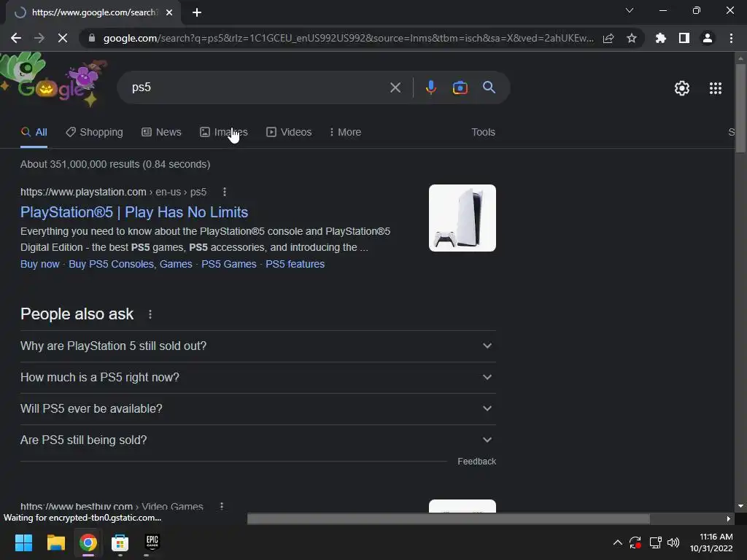
Task: Open Epic Games Launcher from taskbar
Action: pos(152,542)
